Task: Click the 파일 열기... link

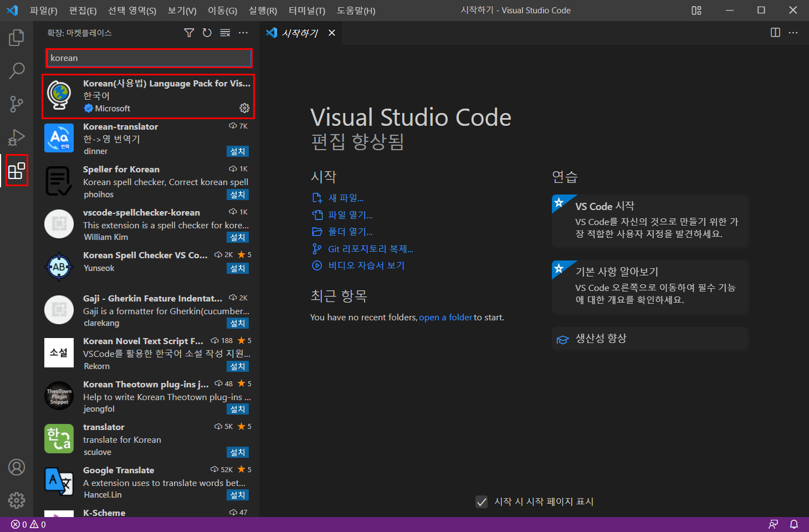Action: pyautogui.click(x=350, y=215)
